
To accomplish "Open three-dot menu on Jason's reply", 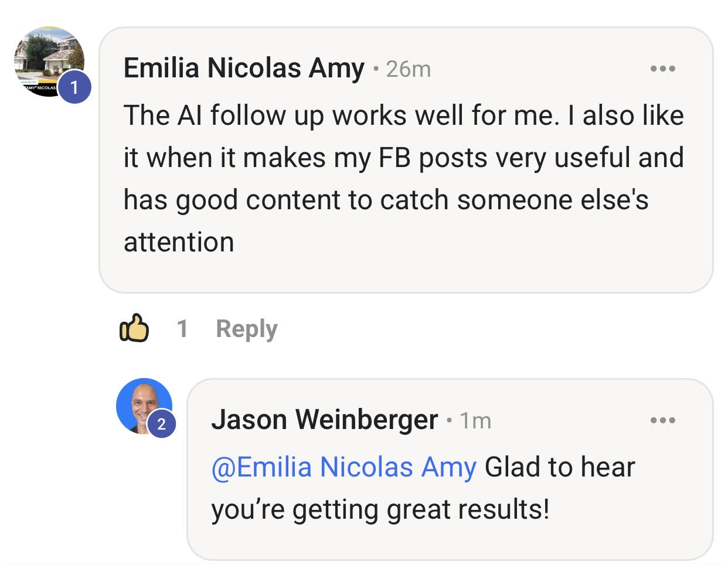I will [x=662, y=420].
